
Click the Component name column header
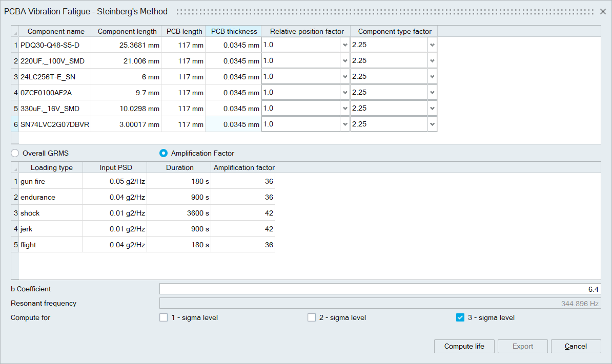point(56,31)
